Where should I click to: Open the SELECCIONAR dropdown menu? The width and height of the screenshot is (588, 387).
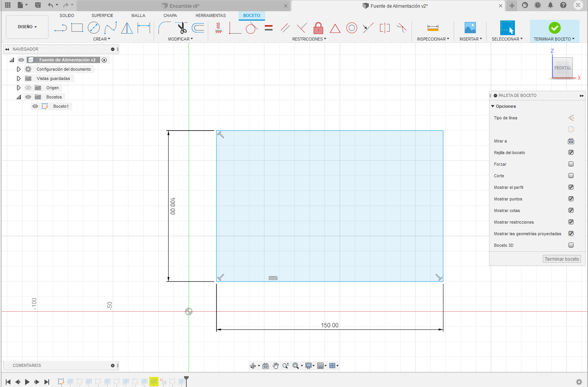coord(507,39)
